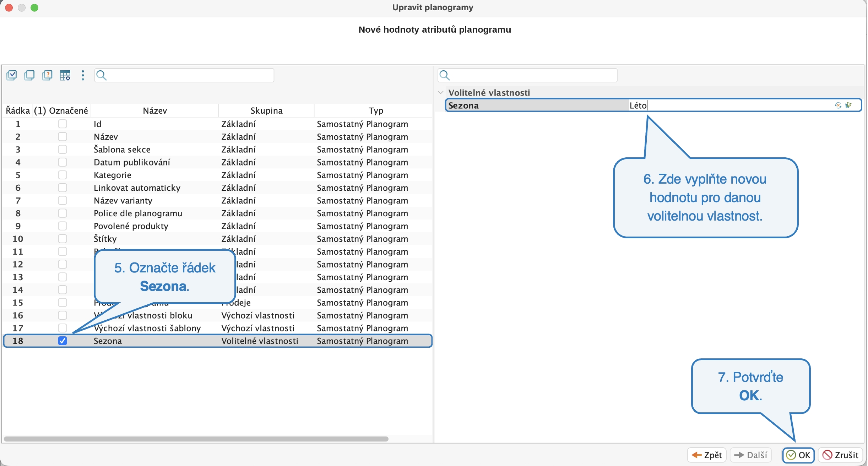Focus the left table search field
Screen dimensions: 868x466
click(184, 75)
